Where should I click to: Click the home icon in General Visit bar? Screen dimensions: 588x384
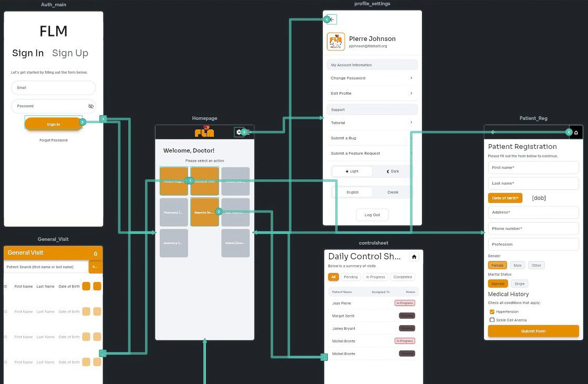pyautogui.click(x=96, y=253)
